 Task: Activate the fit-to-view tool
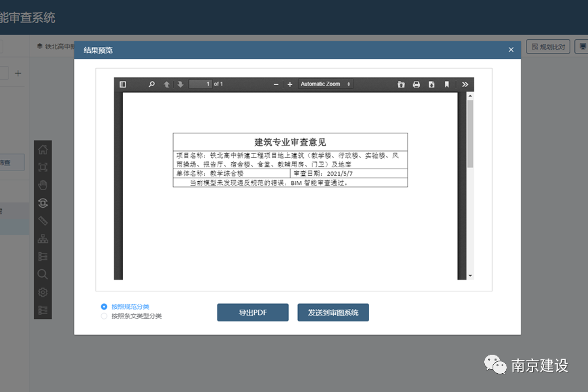pos(42,167)
